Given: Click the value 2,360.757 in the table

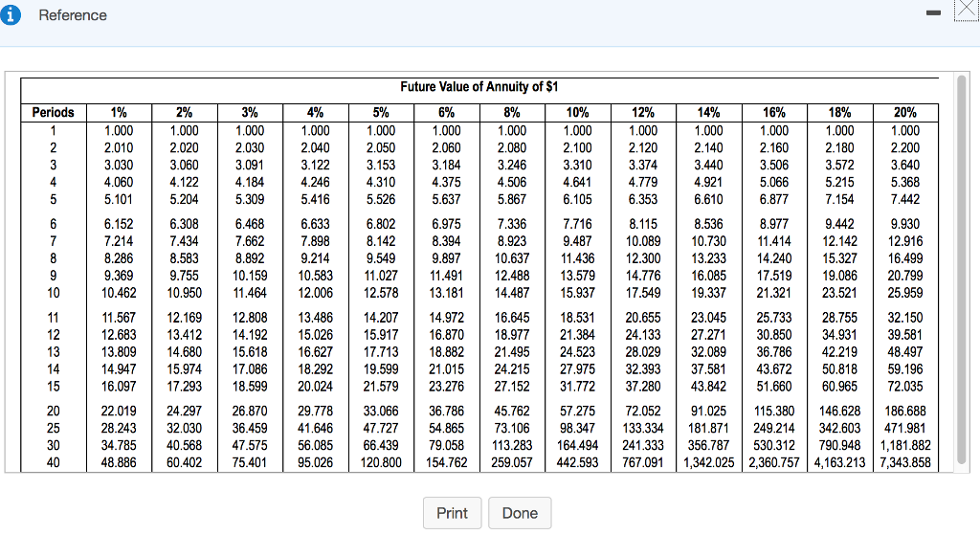Looking at the screenshot, I should click(x=773, y=463).
